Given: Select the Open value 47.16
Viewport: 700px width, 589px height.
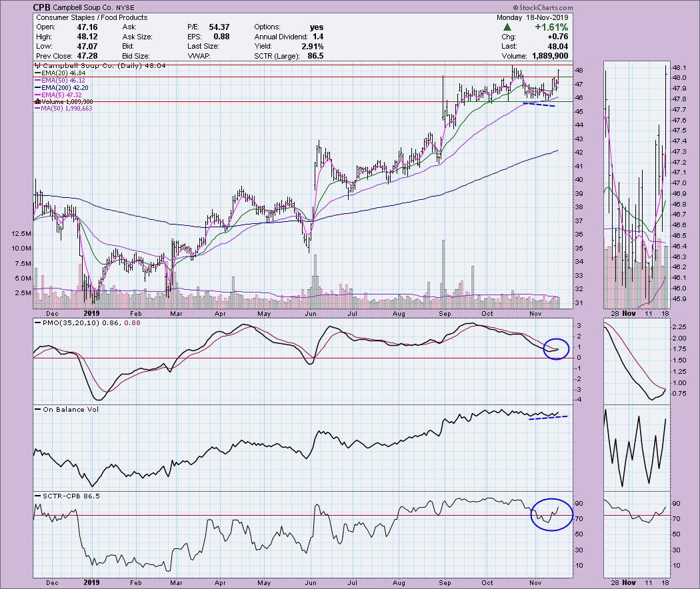Looking at the screenshot, I should 87,27.
